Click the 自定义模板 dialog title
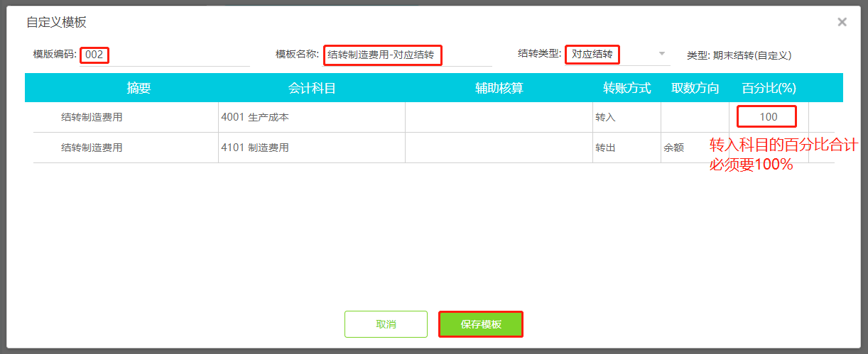Image resolution: width=868 pixels, height=354 pixels. 56,22
